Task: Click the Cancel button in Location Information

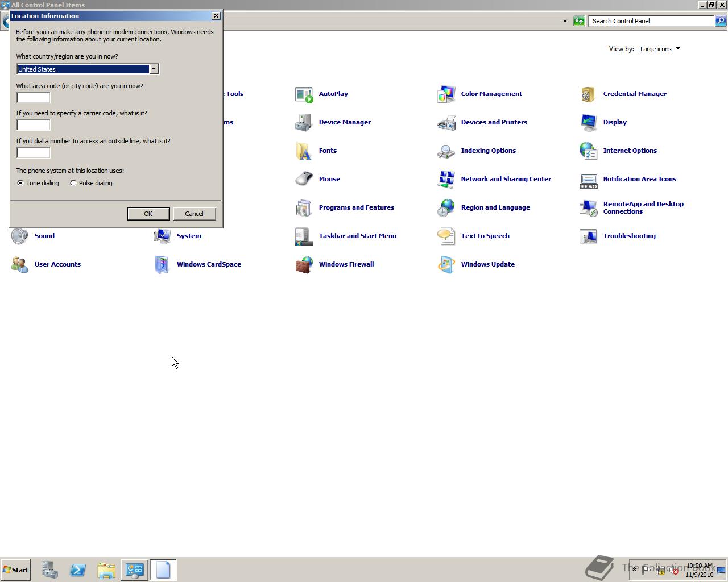Action: coord(194,214)
